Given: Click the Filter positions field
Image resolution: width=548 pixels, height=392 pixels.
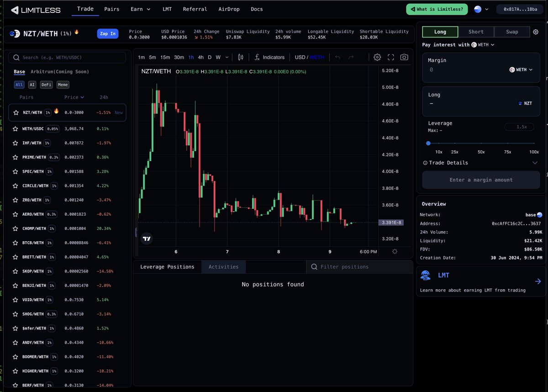Looking at the screenshot, I should pos(359,267).
